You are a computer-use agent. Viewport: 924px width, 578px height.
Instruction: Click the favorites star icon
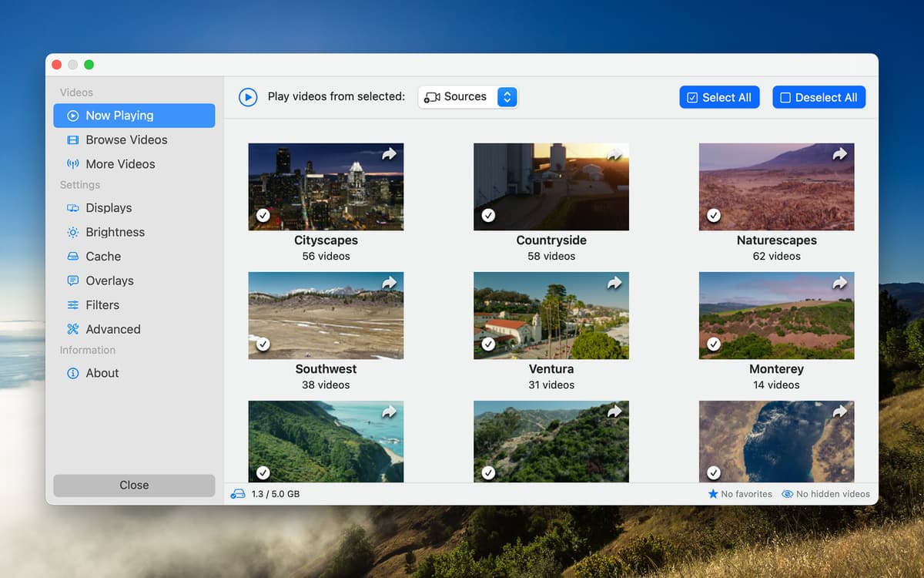712,494
